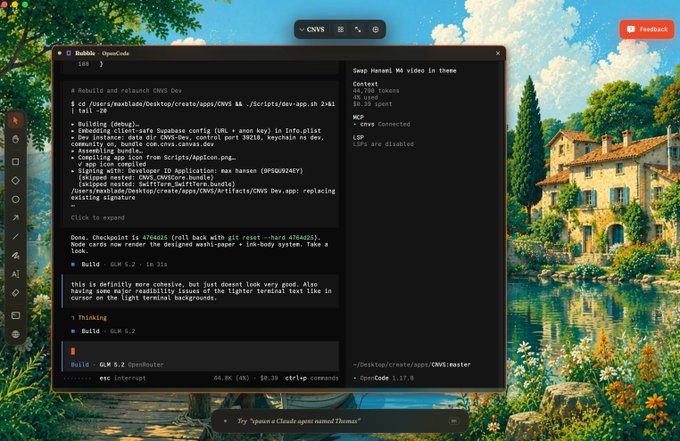Click the CNVS:master path in sidebar
Viewport: 680px width, 441px height.
point(451,365)
